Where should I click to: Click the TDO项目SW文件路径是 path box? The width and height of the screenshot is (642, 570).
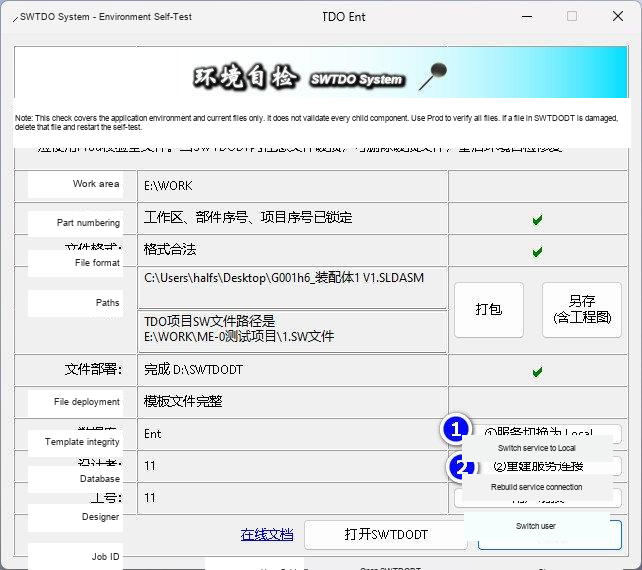click(292, 331)
